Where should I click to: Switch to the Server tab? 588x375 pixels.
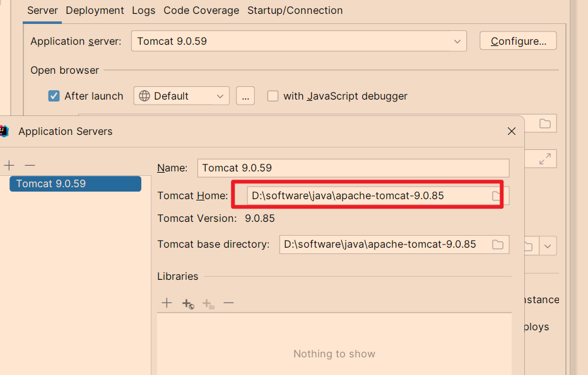(42, 11)
